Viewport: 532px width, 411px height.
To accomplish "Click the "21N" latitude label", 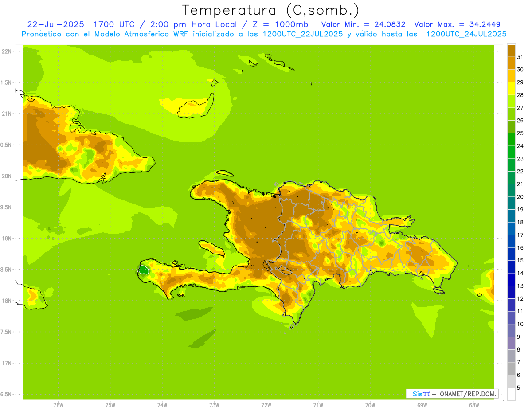I will 7,114.
